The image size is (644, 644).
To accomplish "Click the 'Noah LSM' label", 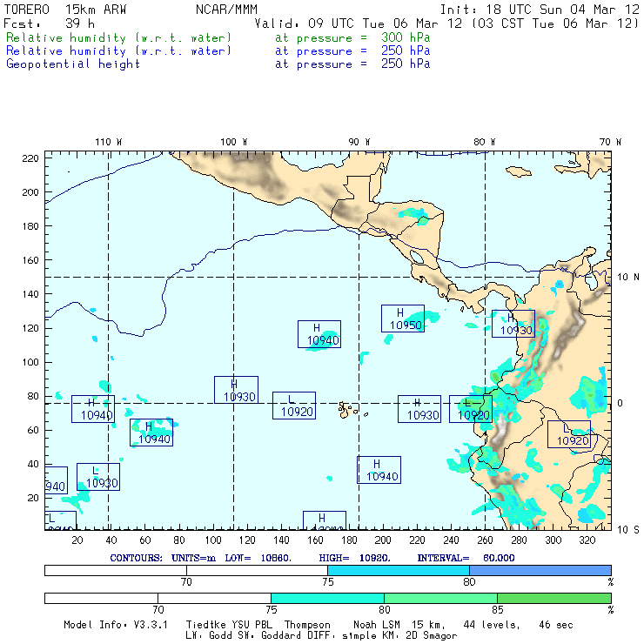I will 377,625.
